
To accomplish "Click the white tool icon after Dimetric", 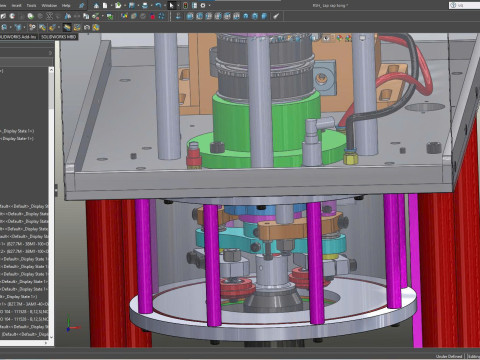I will 276,16.
